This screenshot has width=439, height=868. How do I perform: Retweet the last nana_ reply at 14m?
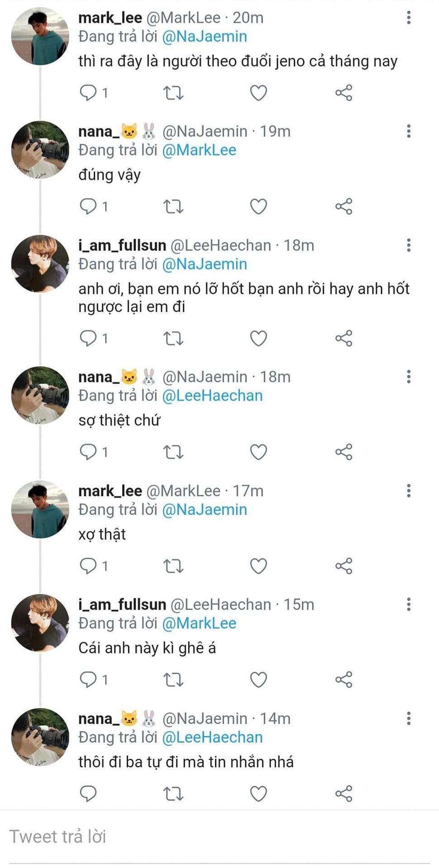click(x=173, y=793)
